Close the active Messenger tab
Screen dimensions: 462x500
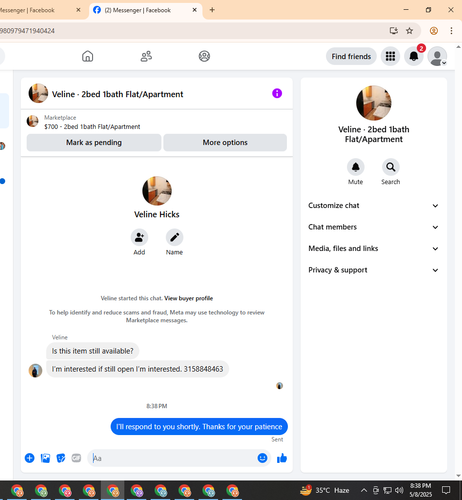[x=195, y=10]
